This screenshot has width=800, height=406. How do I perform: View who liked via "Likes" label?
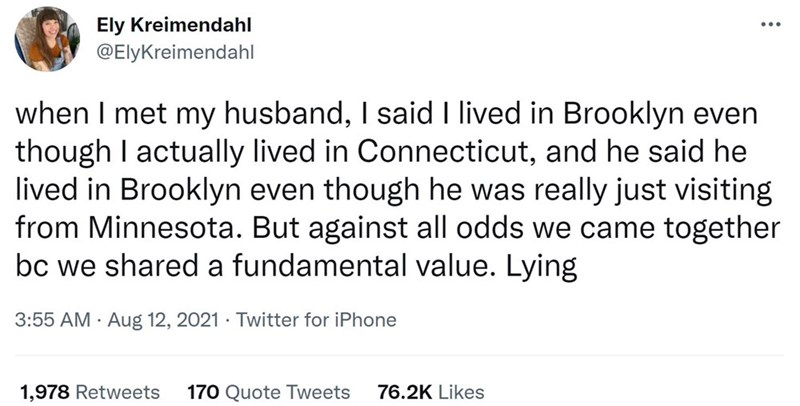pyautogui.click(x=462, y=392)
